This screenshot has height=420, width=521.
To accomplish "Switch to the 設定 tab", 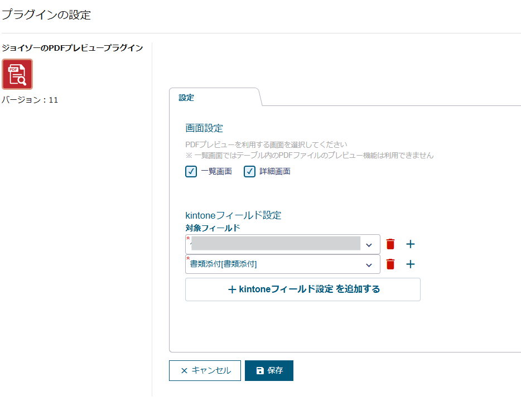I will (x=186, y=98).
